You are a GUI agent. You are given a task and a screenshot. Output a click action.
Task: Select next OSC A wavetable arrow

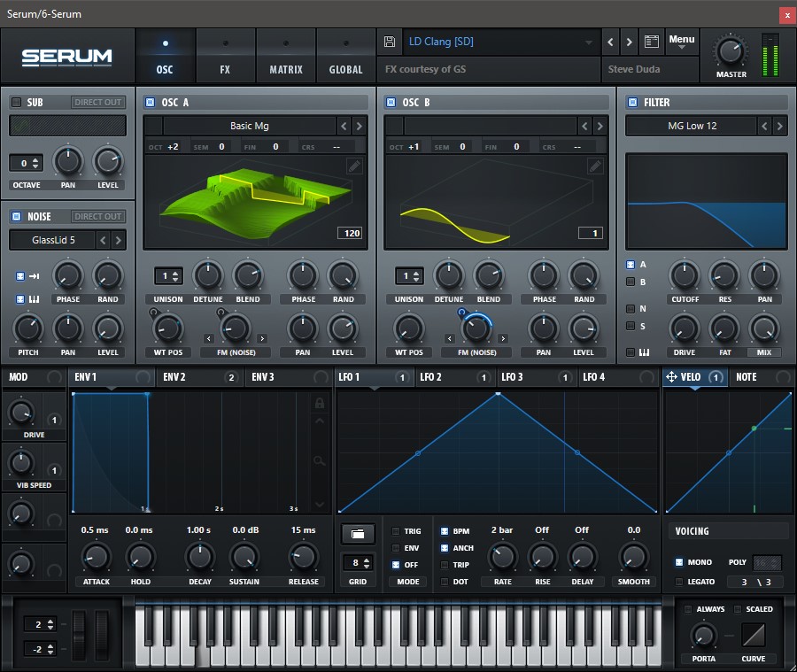coord(359,126)
